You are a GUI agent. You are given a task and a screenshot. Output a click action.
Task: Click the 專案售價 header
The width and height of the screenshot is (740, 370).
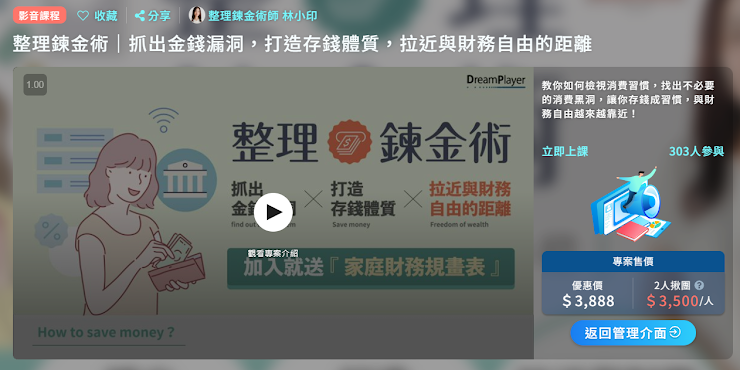(633, 261)
